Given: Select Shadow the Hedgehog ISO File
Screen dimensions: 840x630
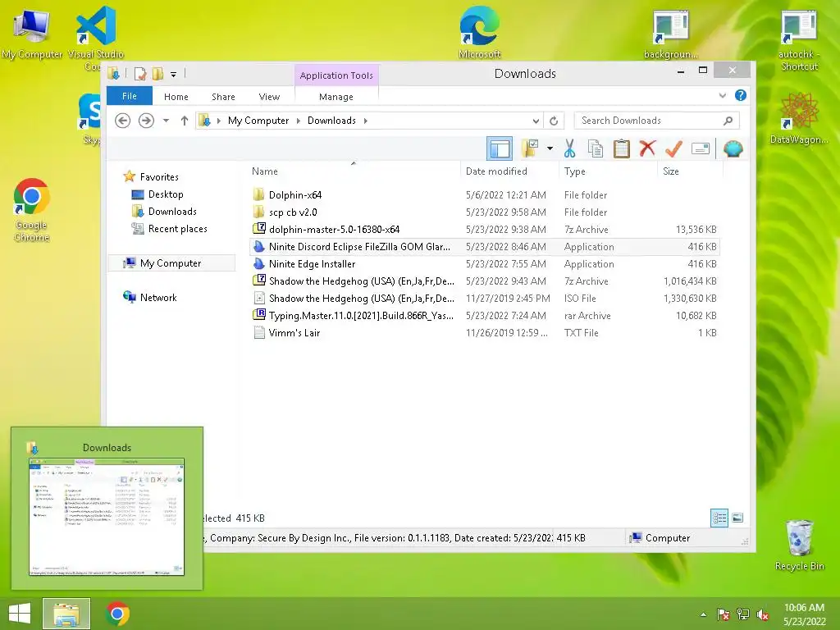Looking at the screenshot, I should (x=484, y=298).
